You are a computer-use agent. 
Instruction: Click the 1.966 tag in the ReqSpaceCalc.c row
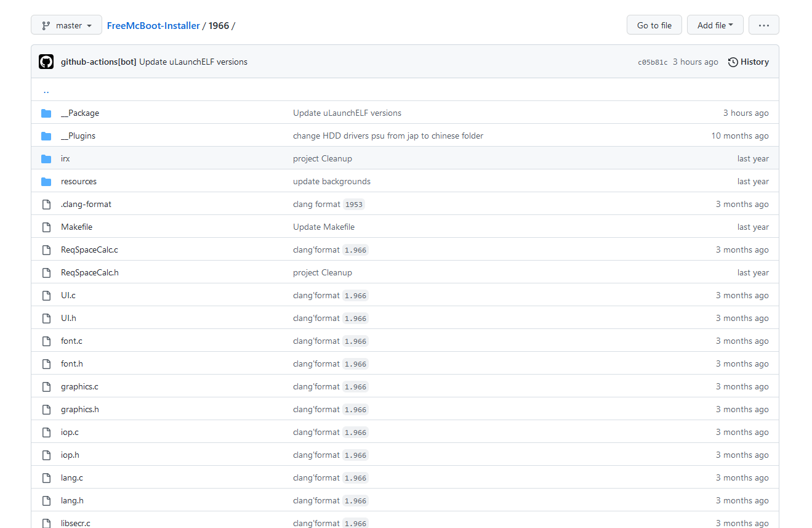pyautogui.click(x=355, y=250)
